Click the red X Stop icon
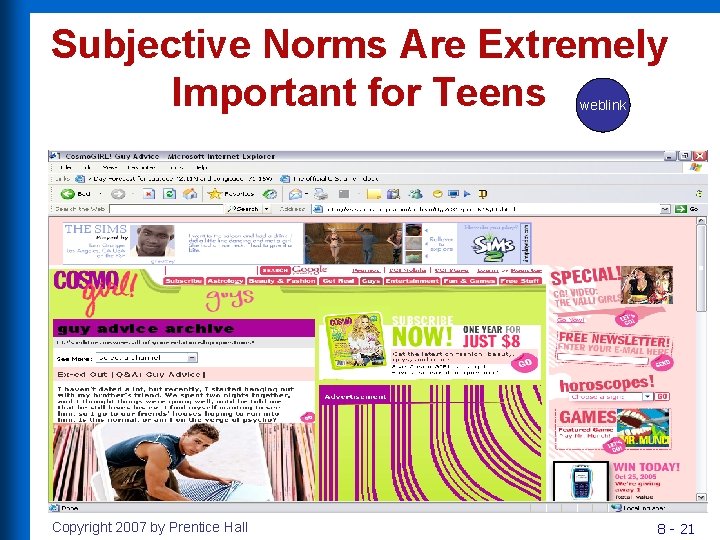720x540 pixels. (148, 194)
